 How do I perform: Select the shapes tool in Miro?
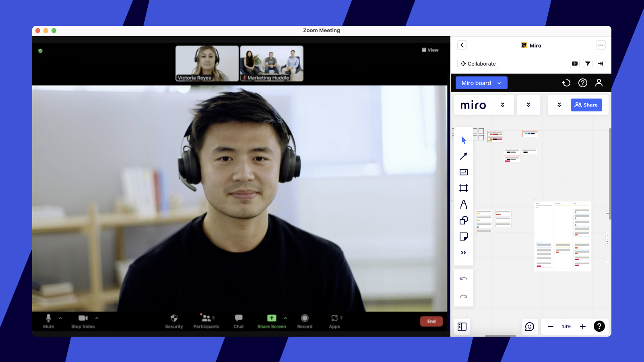[x=464, y=220]
